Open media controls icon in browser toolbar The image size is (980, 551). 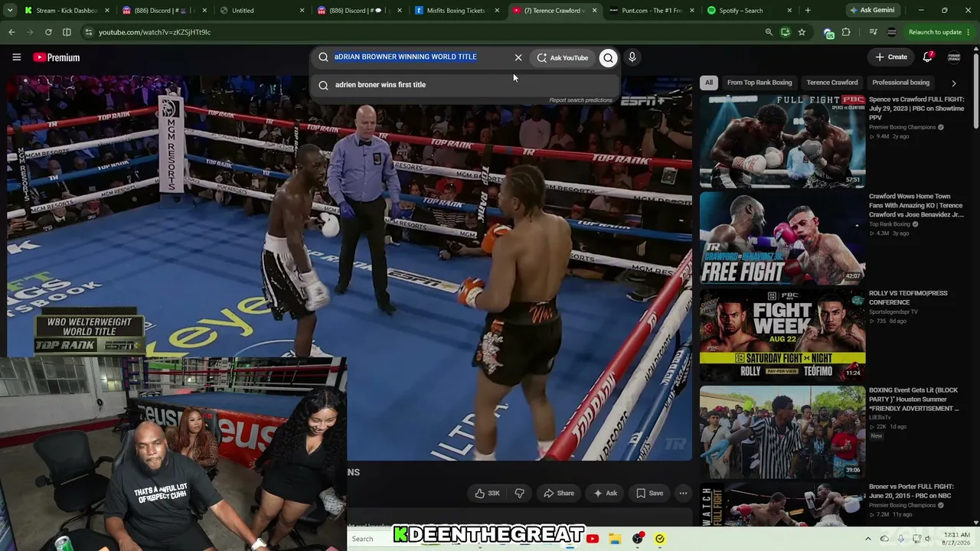tap(873, 32)
